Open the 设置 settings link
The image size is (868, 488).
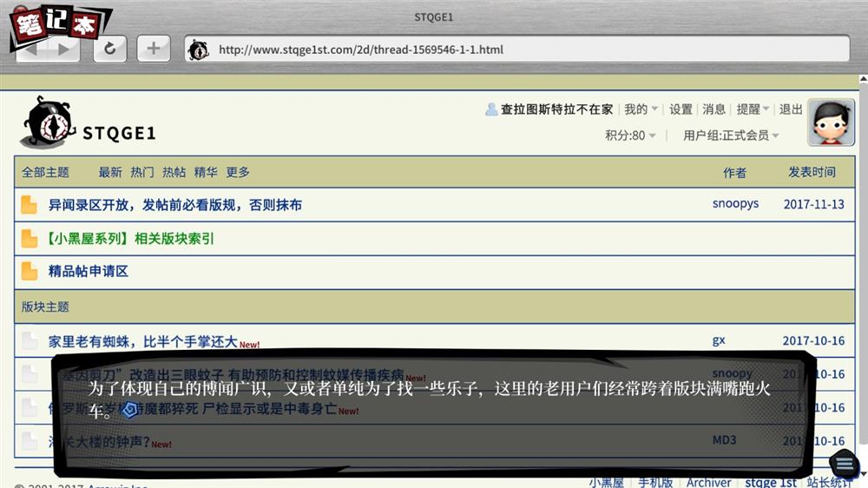click(x=681, y=109)
